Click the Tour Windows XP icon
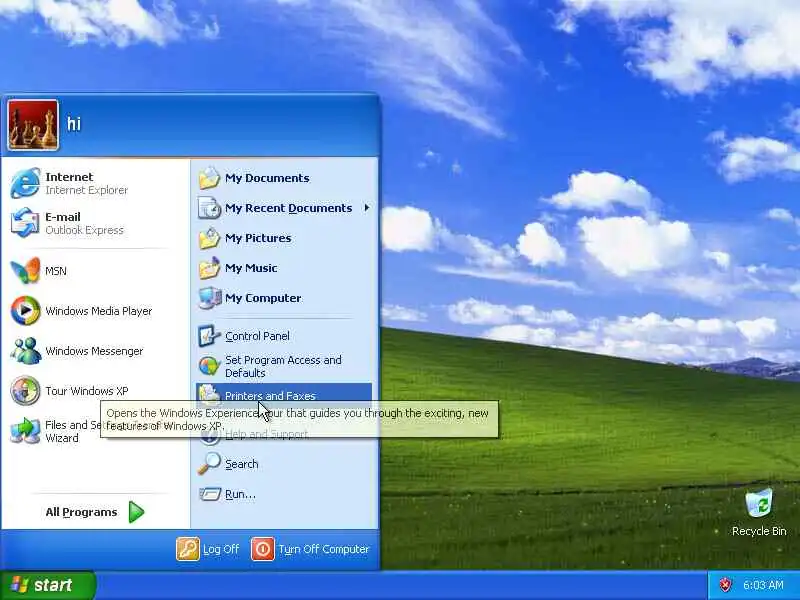Viewport: 800px width, 600px height. coord(25,391)
